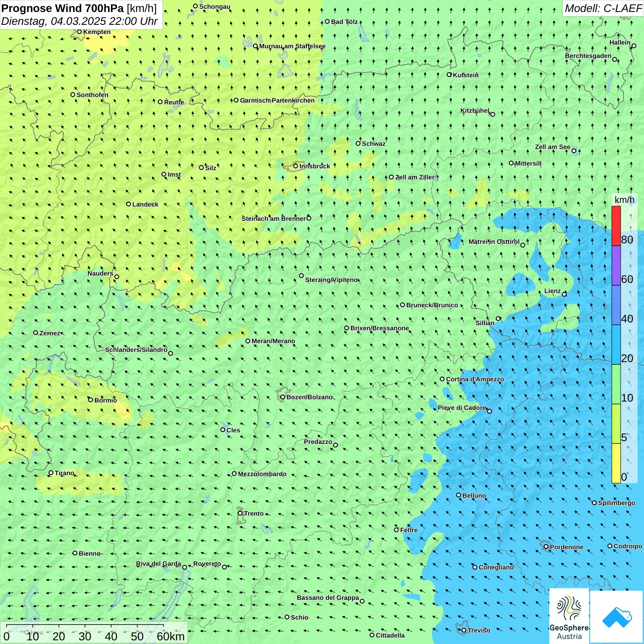Click the Bormio city marker

pos(91,400)
